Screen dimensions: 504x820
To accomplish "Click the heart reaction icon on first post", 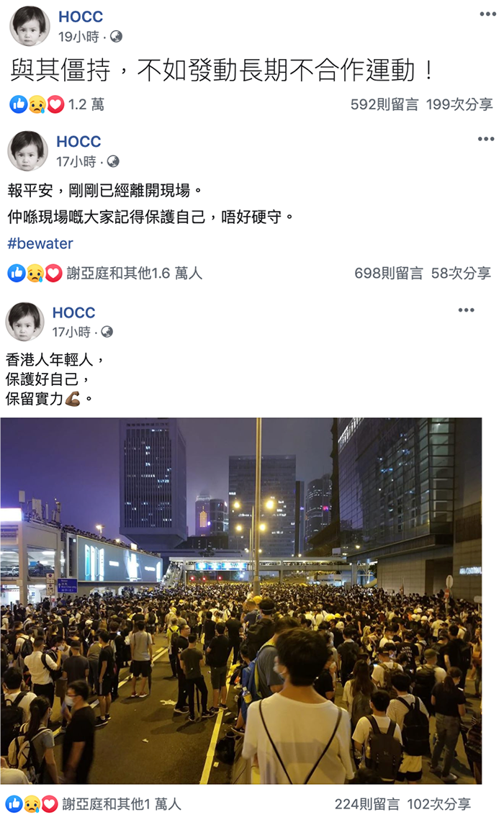I will [55, 104].
